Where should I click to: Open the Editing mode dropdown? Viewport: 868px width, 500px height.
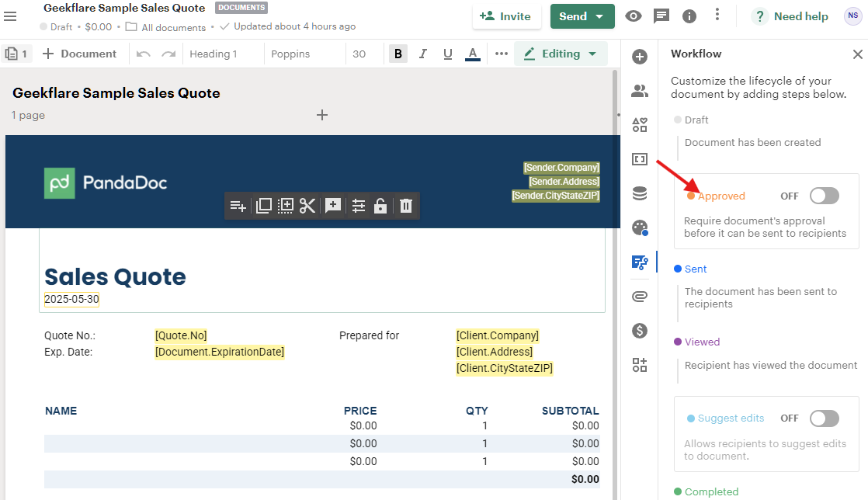[561, 54]
